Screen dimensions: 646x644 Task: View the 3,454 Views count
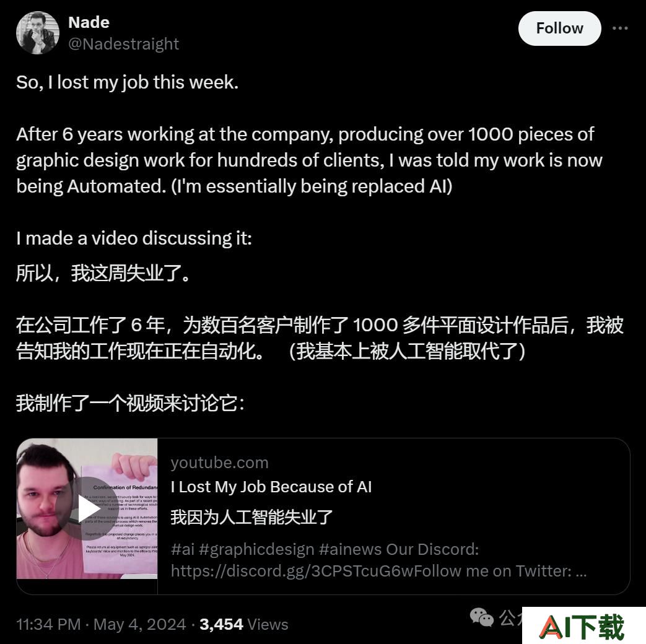[x=244, y=624]
